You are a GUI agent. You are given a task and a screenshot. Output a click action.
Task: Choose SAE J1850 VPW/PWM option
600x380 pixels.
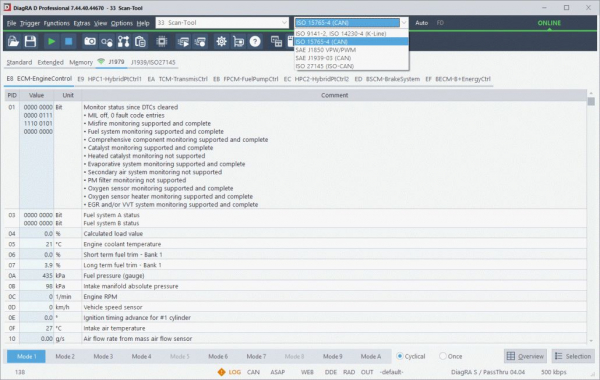351,50
